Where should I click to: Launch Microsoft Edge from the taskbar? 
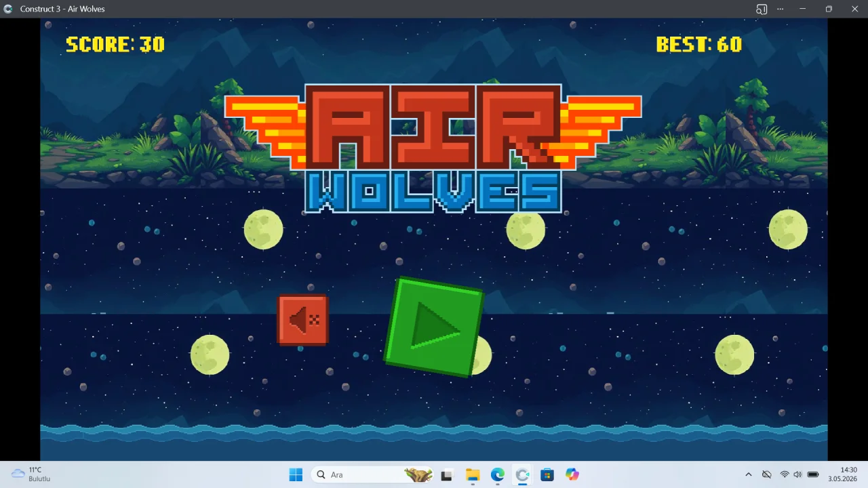pos(498,474)
